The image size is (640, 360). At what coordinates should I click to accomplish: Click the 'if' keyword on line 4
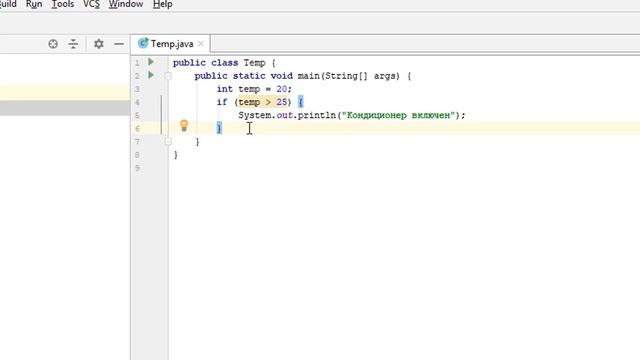pos(222,102)
